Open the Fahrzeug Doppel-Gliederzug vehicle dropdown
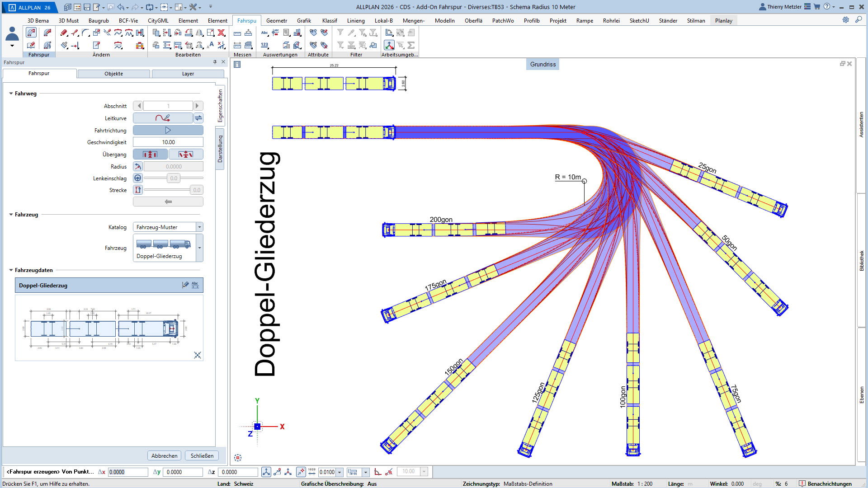This screenshot has height=488, width=868. [199, 248]
